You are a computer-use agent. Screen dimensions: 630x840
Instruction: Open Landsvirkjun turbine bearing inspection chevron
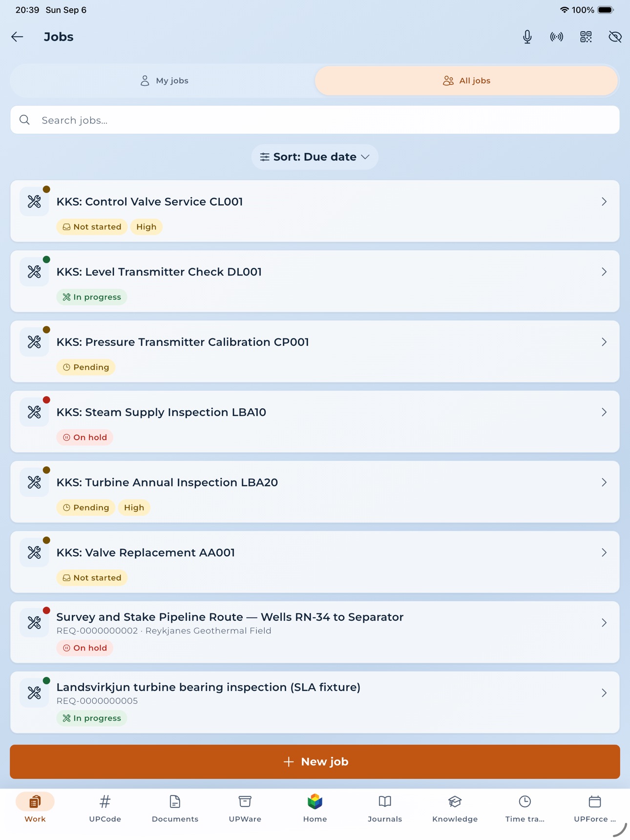[x=604, y=693]
